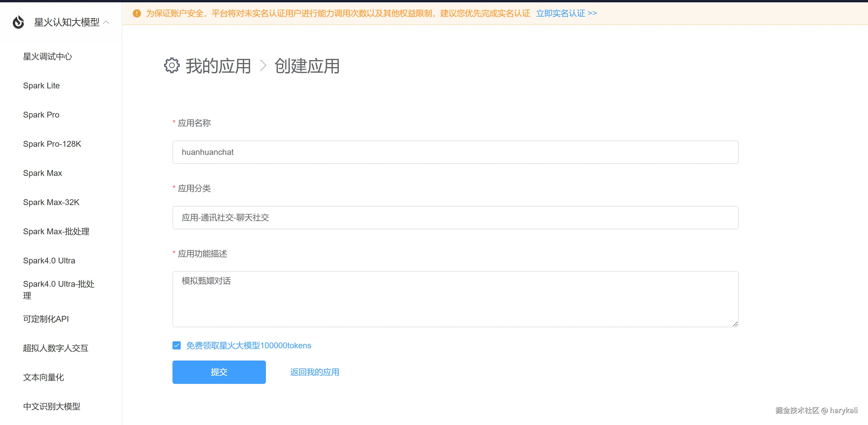Viewport: 868px width, 425px height.
Task: Click the 返回我的应用 link
Action: [x=314, y=372]
